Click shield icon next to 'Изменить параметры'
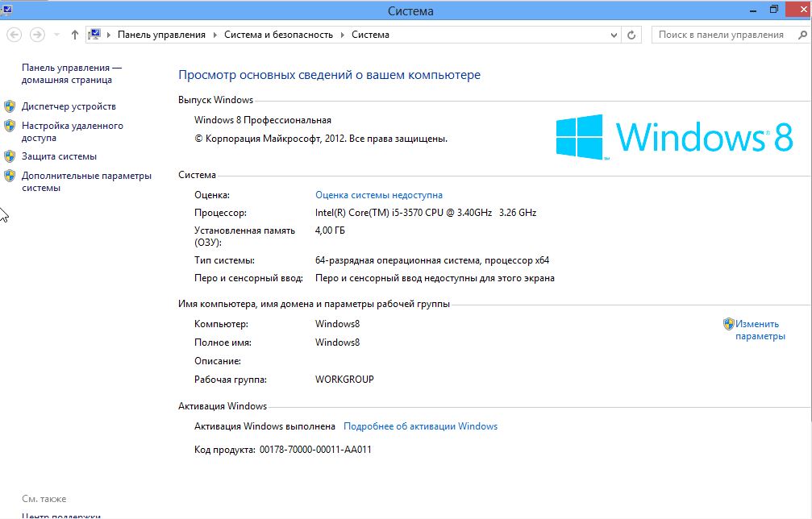 coord(729,324)
